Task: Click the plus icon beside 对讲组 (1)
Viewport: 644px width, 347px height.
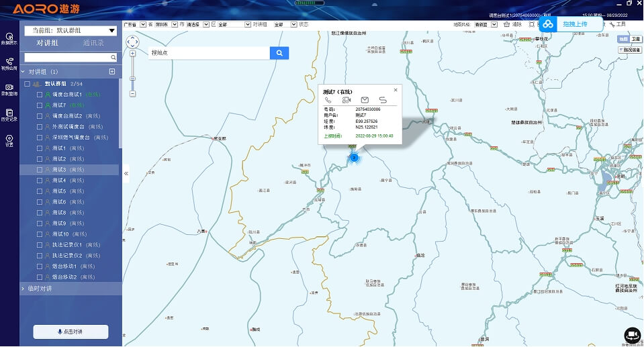Action: point(111,71)
